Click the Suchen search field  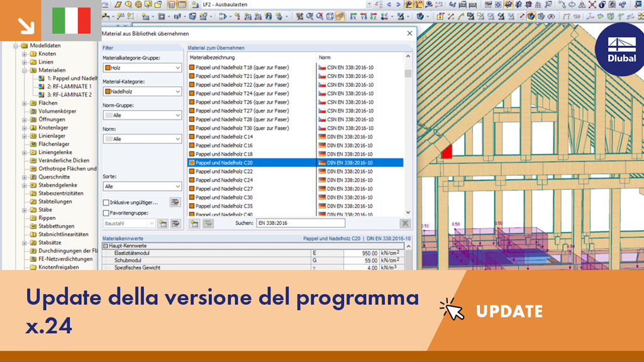click(x=301, y=223)
